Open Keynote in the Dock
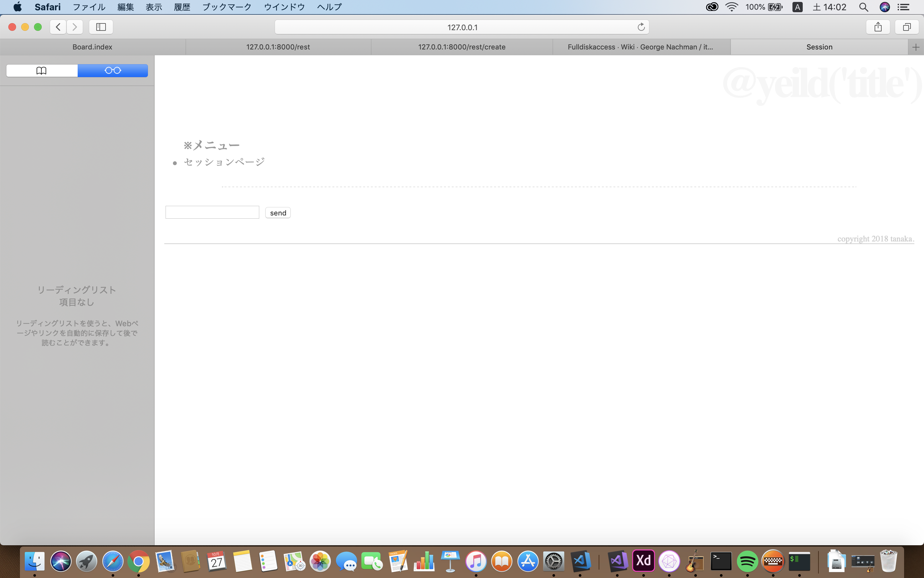The image size is (924, 578). pyautogui.click(x=450, y=561)
